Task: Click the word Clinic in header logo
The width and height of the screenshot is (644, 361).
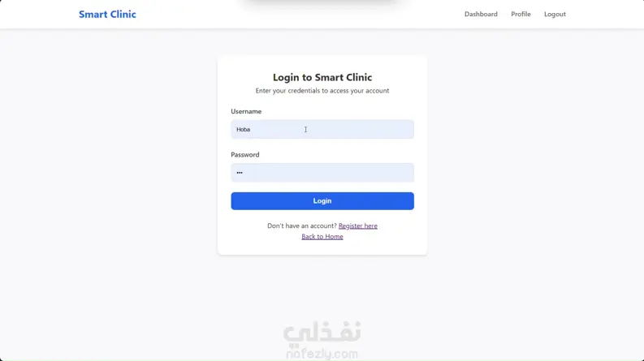Action: [123, 15]
